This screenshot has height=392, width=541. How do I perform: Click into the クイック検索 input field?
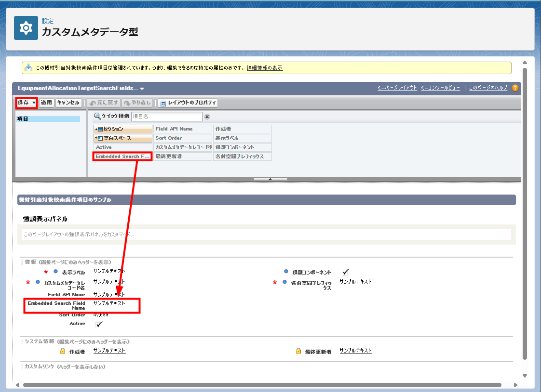(166, 117)
